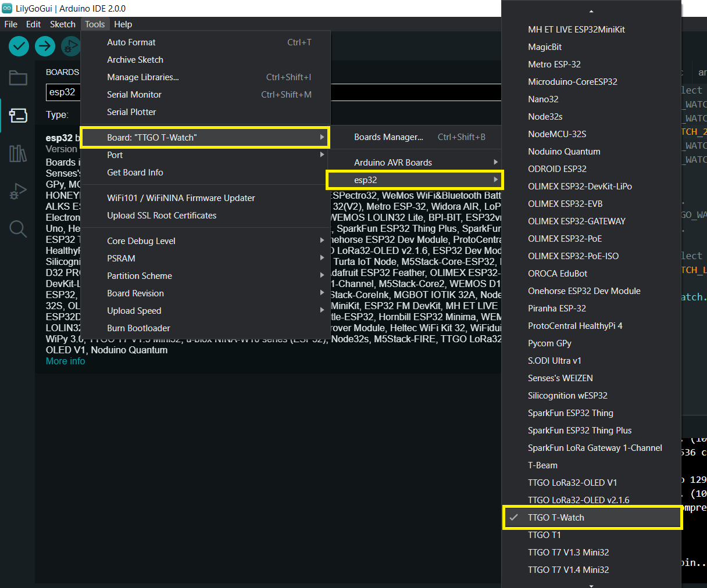Open Manage Libraries
This screenshot has width=707, height=588.
(x=205, y=77)
